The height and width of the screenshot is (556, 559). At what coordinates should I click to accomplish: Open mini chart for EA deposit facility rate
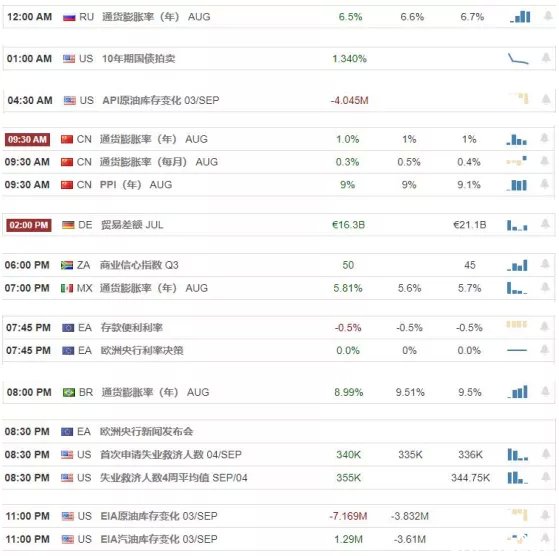(517, 324)
